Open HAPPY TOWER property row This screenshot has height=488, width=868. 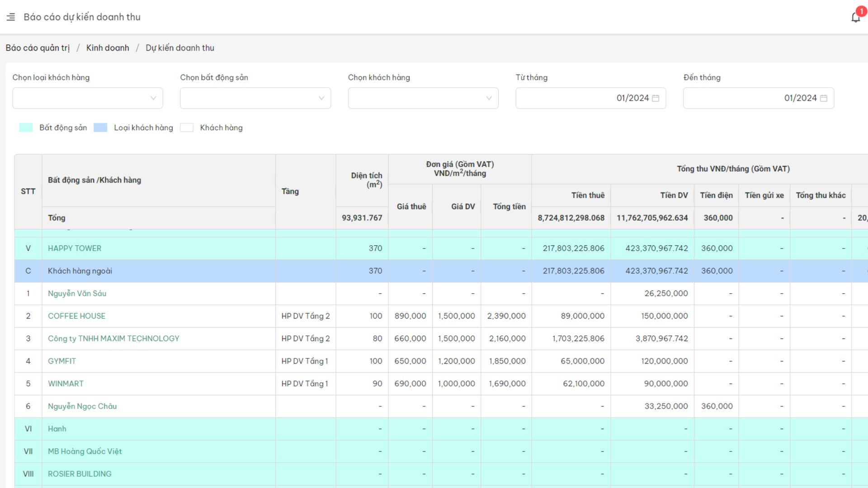coord(75,249)
